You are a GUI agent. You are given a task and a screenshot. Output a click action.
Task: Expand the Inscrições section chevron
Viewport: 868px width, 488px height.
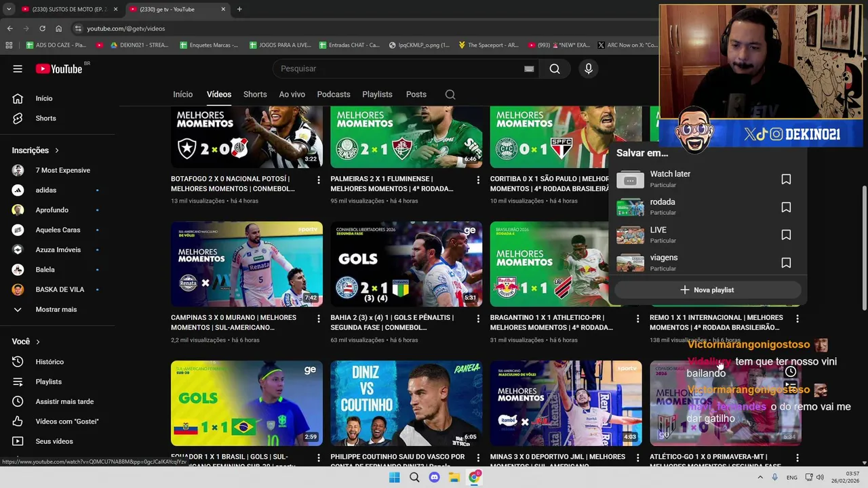(57, 150)
